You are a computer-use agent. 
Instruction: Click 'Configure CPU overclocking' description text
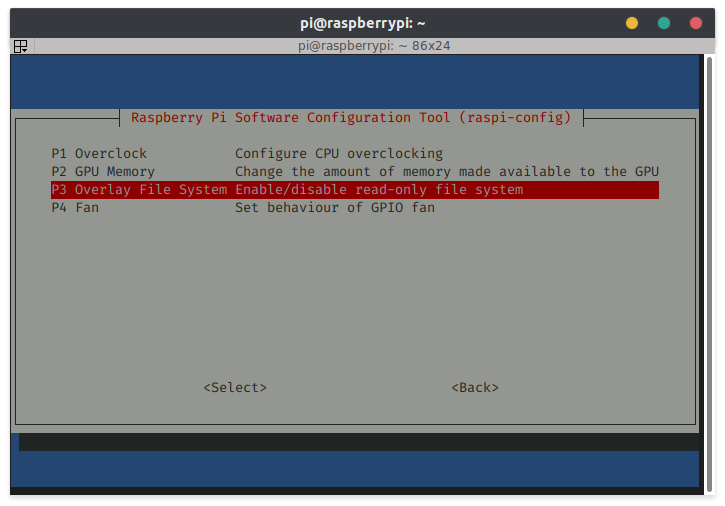339,154
